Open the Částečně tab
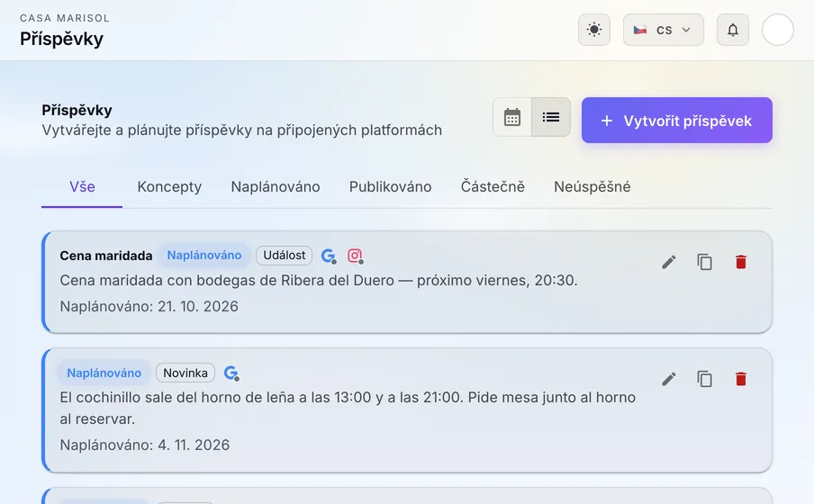This screenshot has height=504, width=814. coord(493,187)
